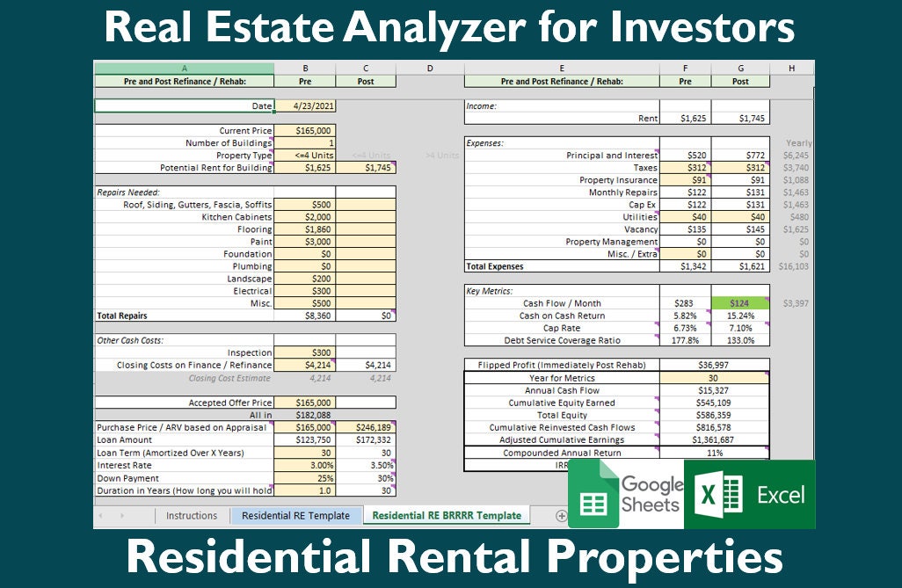This screenshot has width=902, height=588.
Task: Select Pre Closing Costs cell $4,214
Action: click(305, 365)
